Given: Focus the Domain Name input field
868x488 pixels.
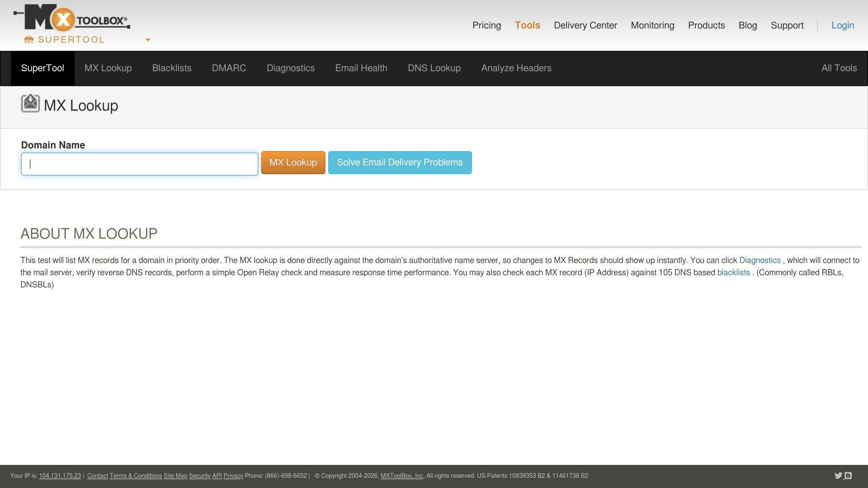Looking at the screenshot, I should (139, 164).
